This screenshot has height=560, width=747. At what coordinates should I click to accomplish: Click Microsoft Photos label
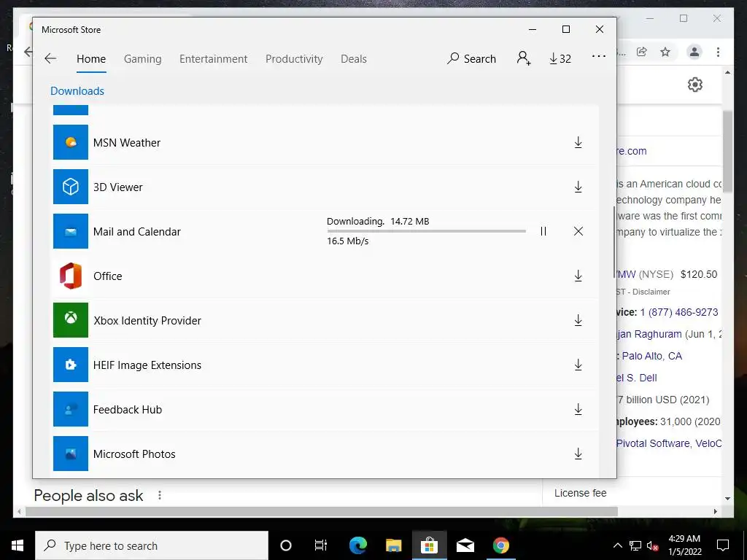134,454
